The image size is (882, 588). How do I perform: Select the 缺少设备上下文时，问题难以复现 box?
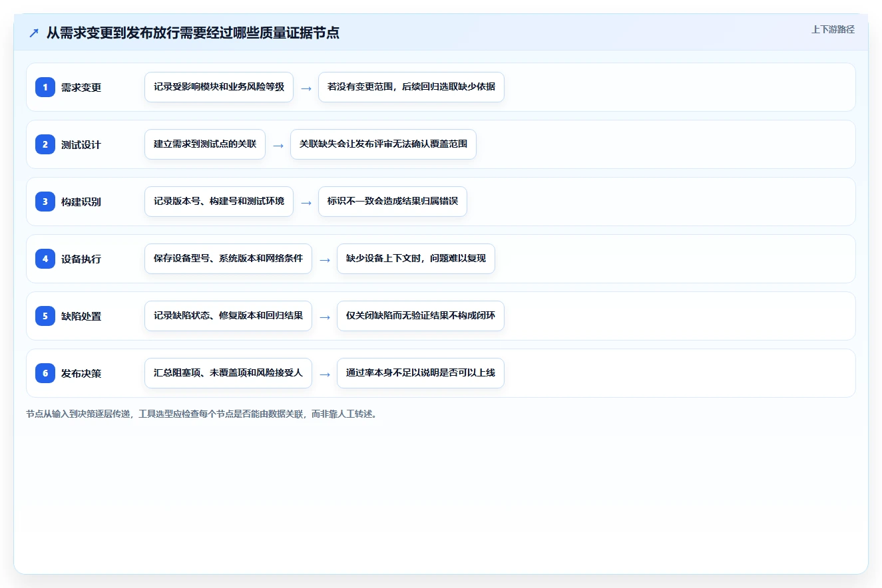(416, 259)
